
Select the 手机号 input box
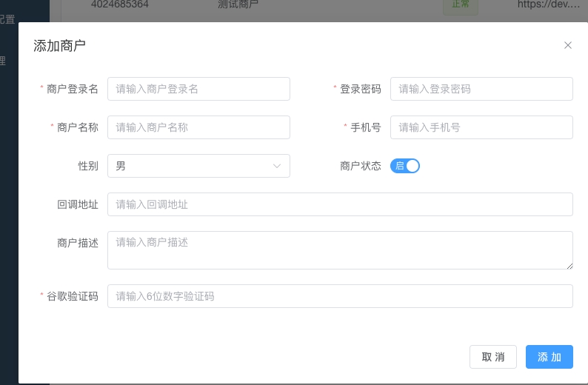pyautogui.click(x=481, y=127)
